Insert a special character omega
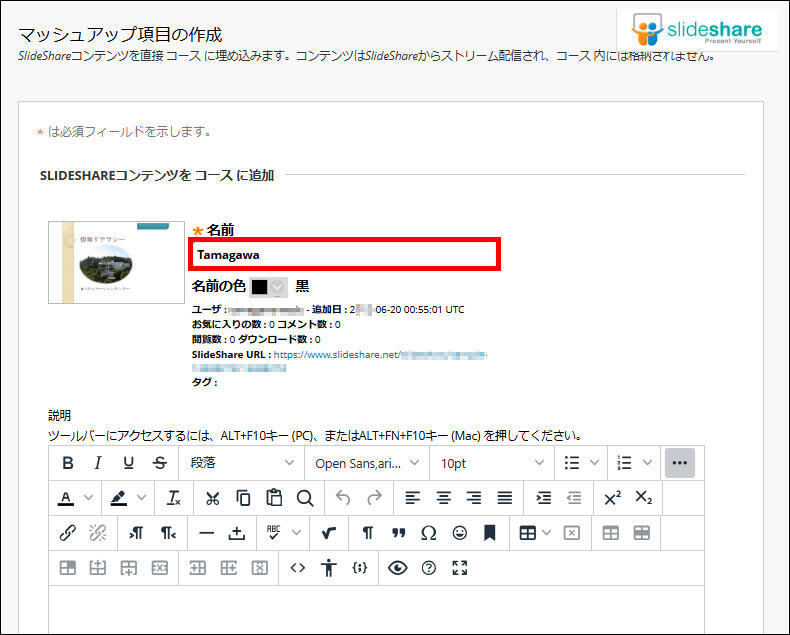The height and width of the screenshot is (635, 790). [x=429, y=533]
